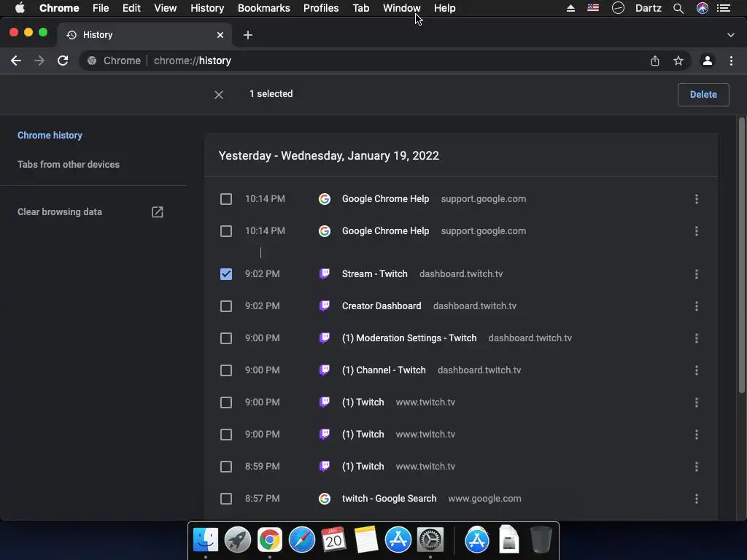Select Chrome history in sidebar

click(x=50, y=135)
